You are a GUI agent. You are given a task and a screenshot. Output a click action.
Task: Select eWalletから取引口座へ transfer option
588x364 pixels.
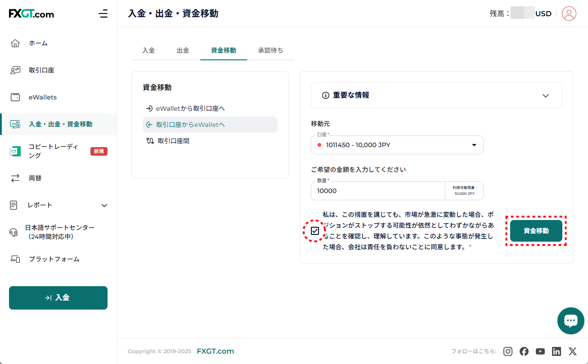click(x=190, y=108)
